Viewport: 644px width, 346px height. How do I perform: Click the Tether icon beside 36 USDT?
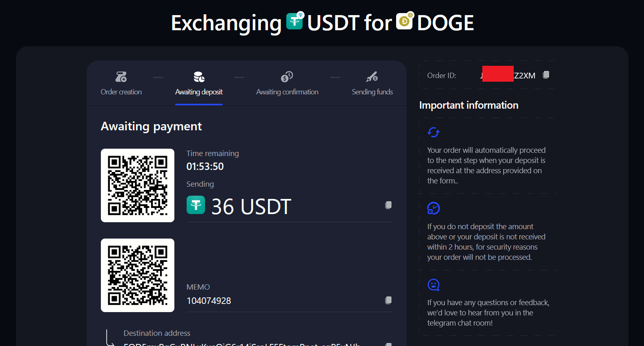tap(196, 205)
